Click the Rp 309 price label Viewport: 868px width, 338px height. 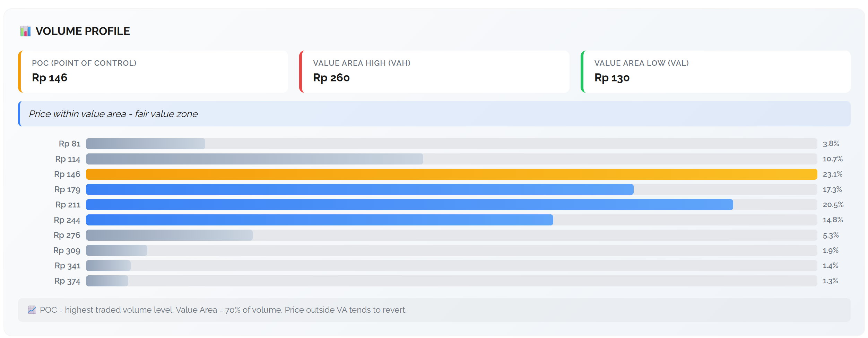click(x=67, y=250)
